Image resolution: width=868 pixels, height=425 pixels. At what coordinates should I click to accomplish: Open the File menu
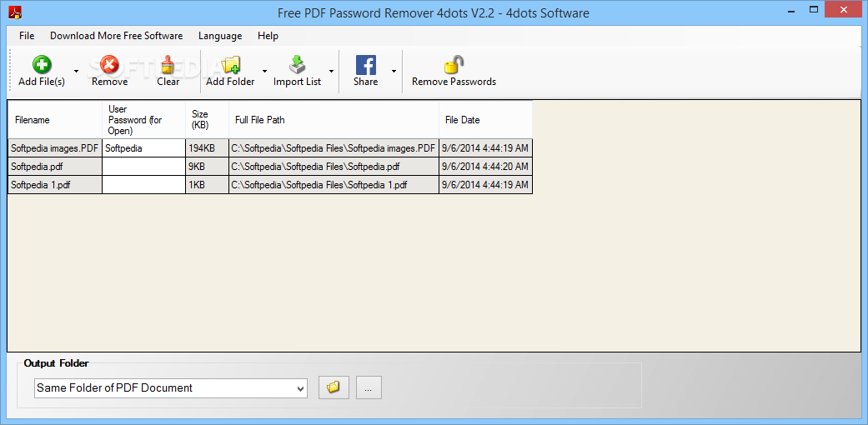coord(27,36)
